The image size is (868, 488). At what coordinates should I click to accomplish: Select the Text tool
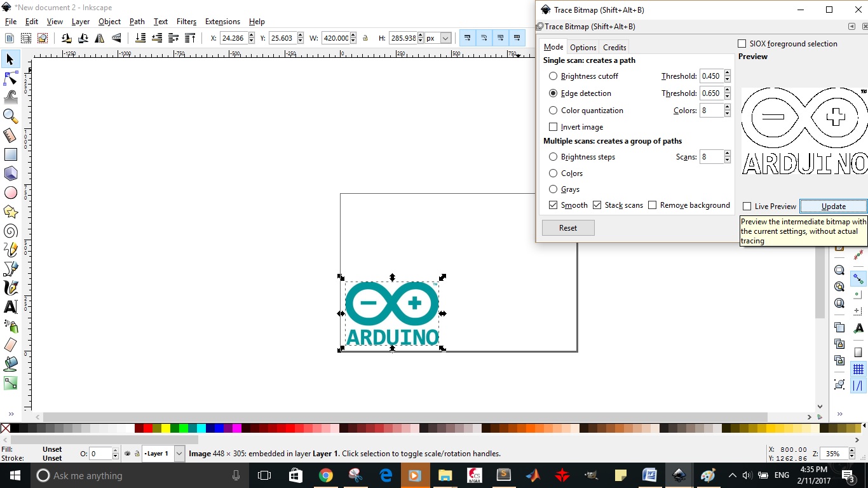click(x=11, y=307)
